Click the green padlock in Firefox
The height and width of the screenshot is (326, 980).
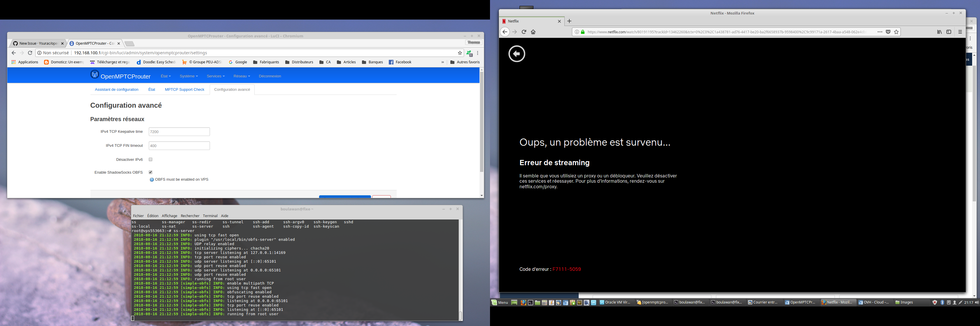click(x=583, y=32)
